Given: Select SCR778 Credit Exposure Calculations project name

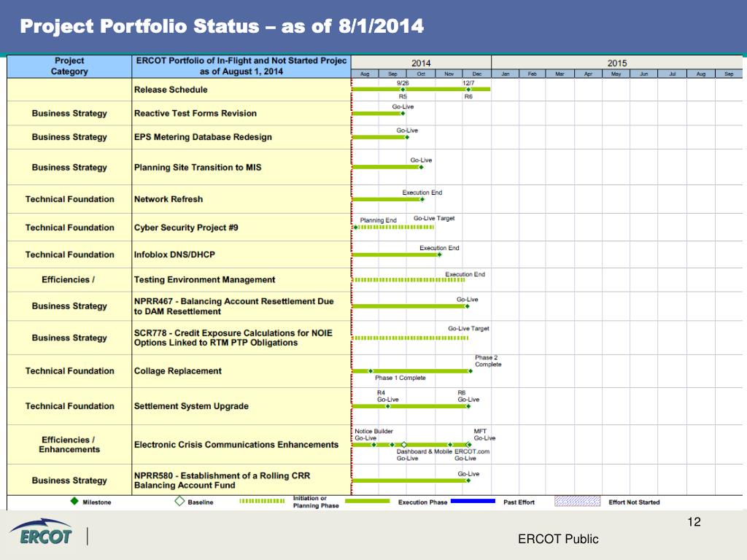Looking at the screenshot, I should pos(233,338).
